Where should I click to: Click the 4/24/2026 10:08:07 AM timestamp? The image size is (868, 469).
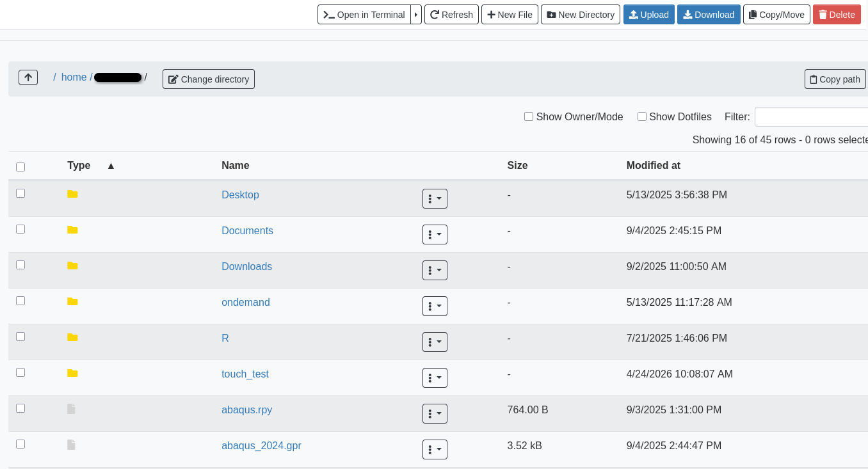679,374
